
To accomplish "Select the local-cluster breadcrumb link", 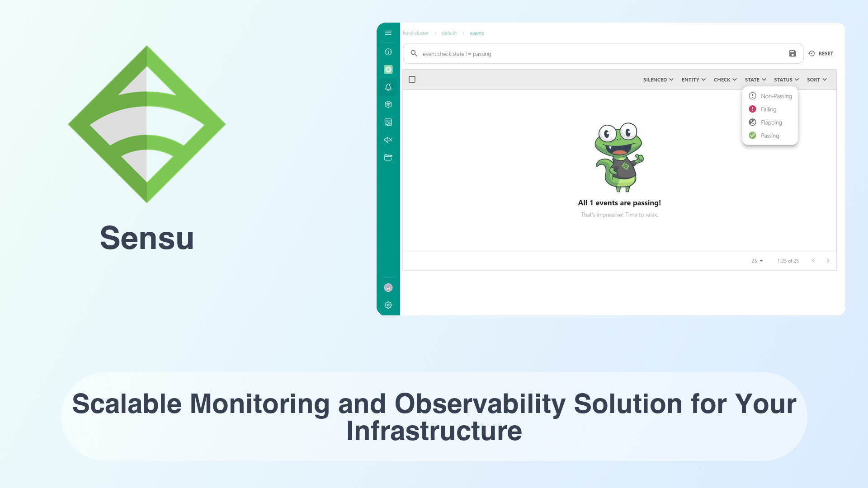I will [415, 33].
